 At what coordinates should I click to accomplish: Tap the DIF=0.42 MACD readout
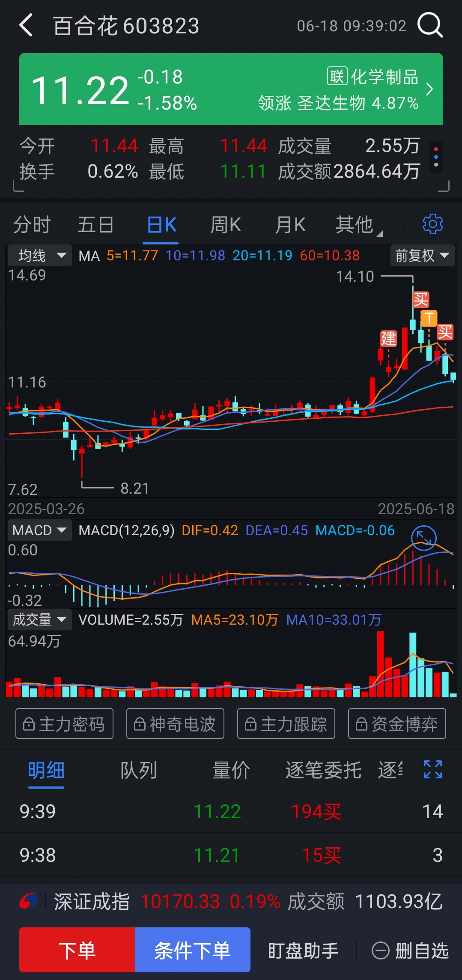pos(210,530)
